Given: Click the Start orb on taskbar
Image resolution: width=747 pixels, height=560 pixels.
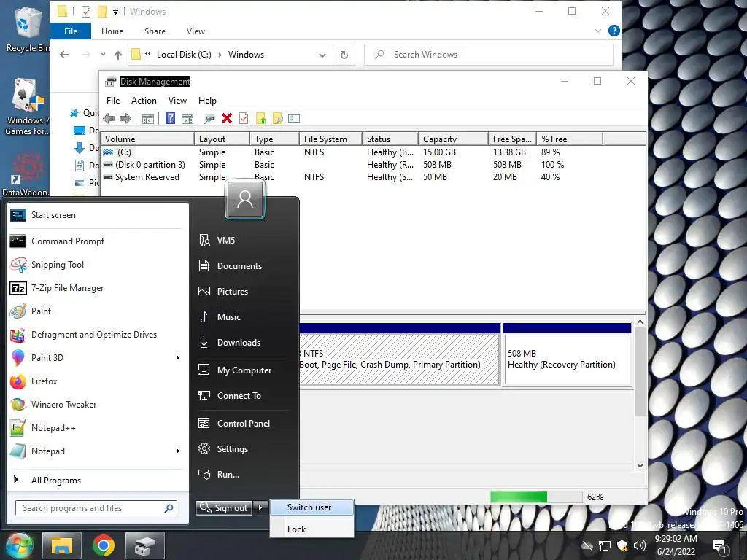Looking at the screenshot, I should [19, 545].
